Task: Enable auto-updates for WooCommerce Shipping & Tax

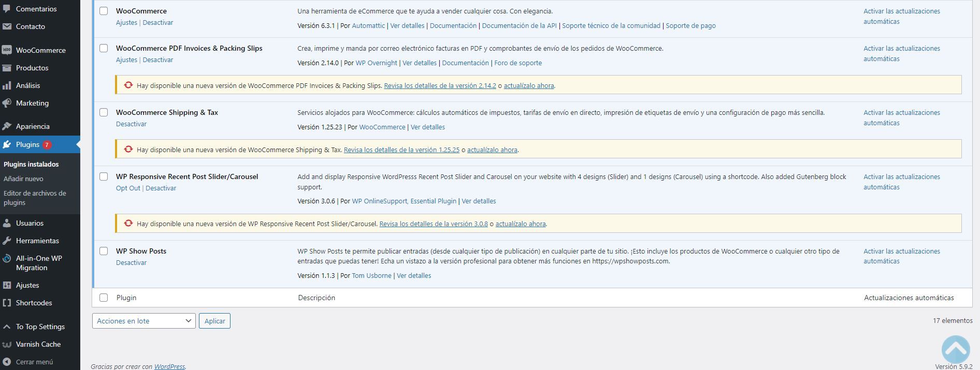Action: [902, 117]
